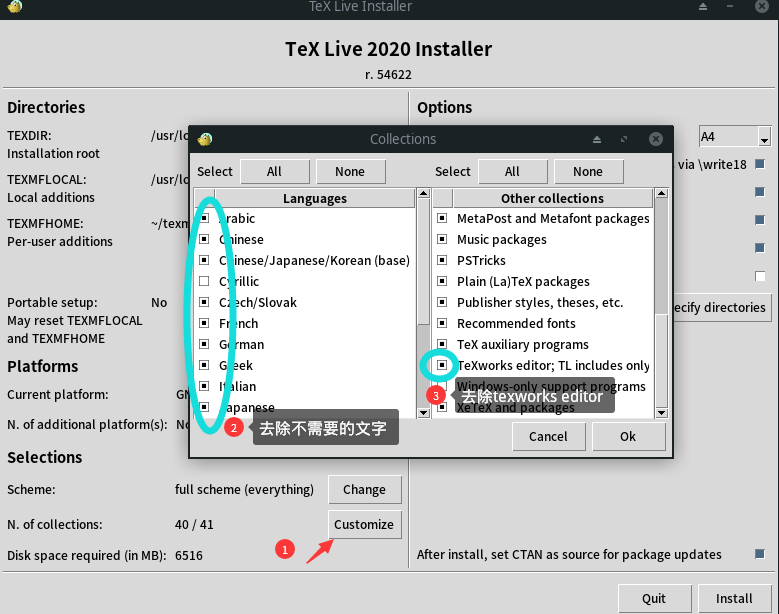
Task: Quit the TeX Live installer
Action: (x=654, y=598)
